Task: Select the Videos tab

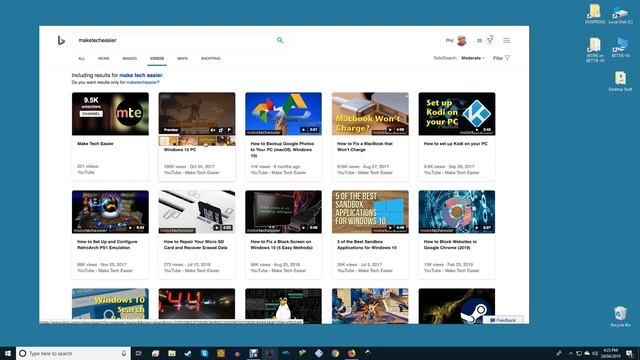Action: [x=157, y=58]
